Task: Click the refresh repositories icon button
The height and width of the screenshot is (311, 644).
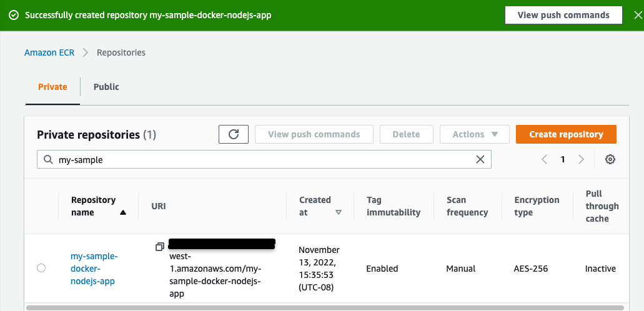Action: pyautogui.click(x=234, y=134)
